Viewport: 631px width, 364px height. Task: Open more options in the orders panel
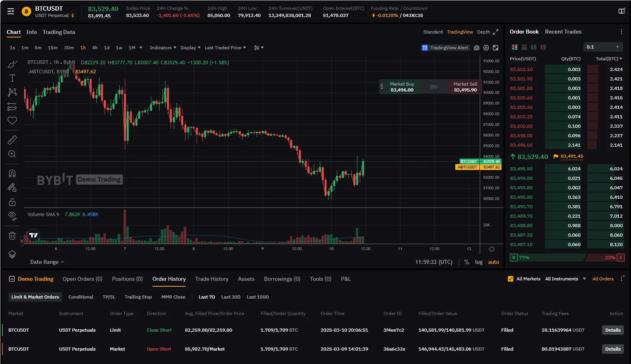[x=622, y=279]
